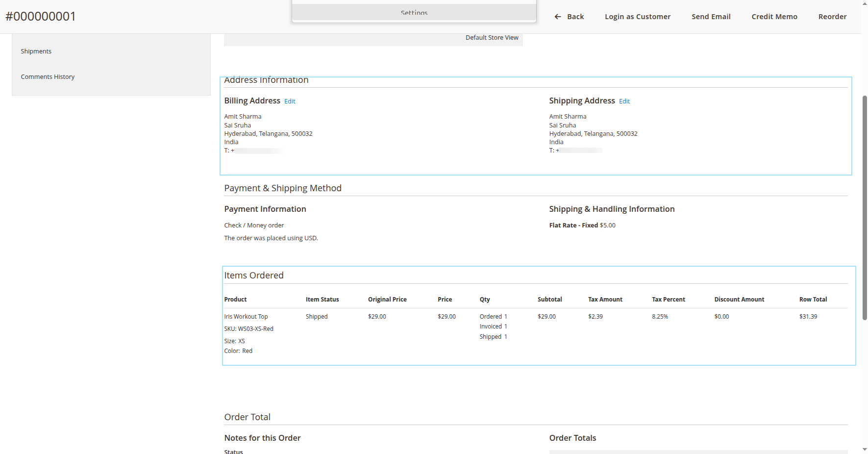Click shipping name Amit Sharma

[x=568, y=116]
